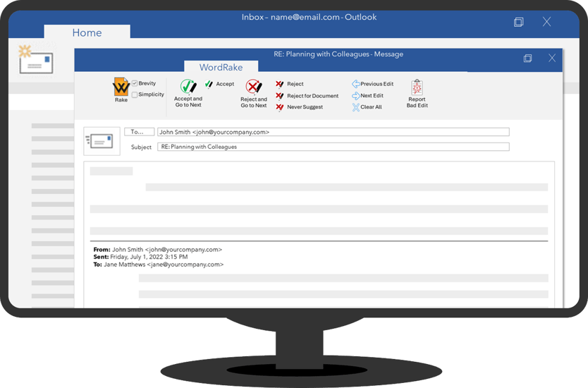Click the Never Suggest icon
Viewport: 588px width, 388px height.
(x=280, y=107)
